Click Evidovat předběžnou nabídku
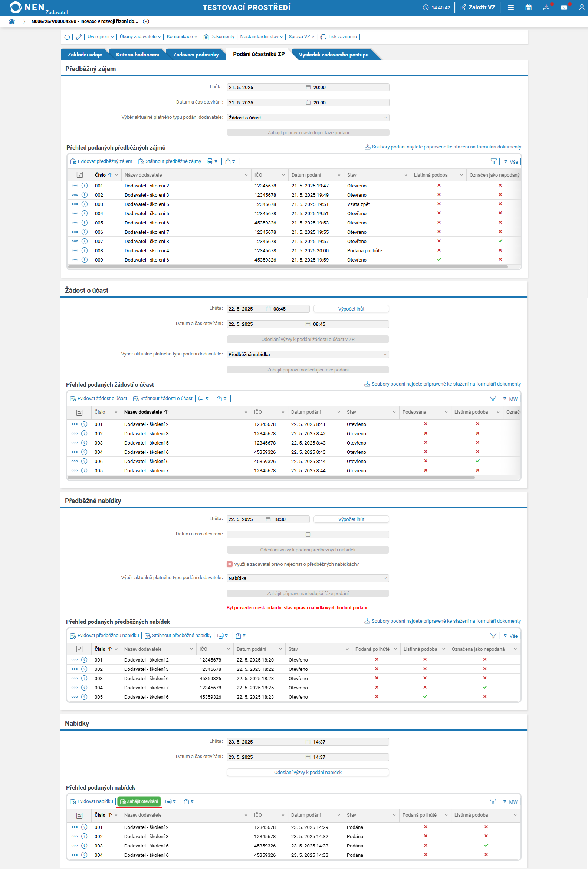 [x=105, y=636]
